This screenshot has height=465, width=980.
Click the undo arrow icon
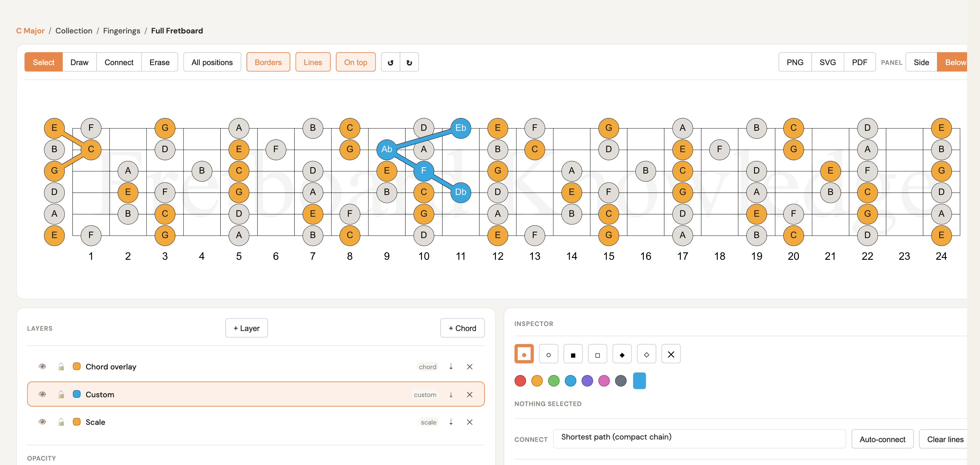pyautogui.click(x=390, y=62)
